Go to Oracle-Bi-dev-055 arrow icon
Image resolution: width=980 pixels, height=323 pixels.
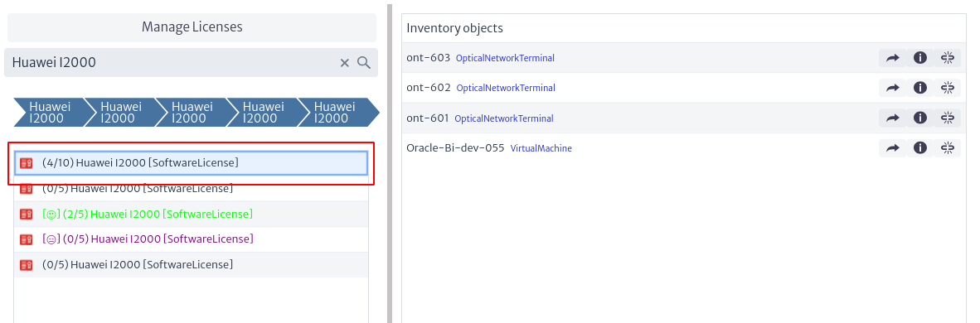[892, 148]
